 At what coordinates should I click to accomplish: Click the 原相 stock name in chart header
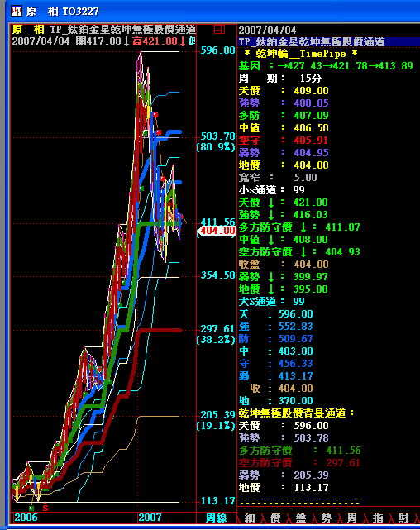click(x=28, y=30)
